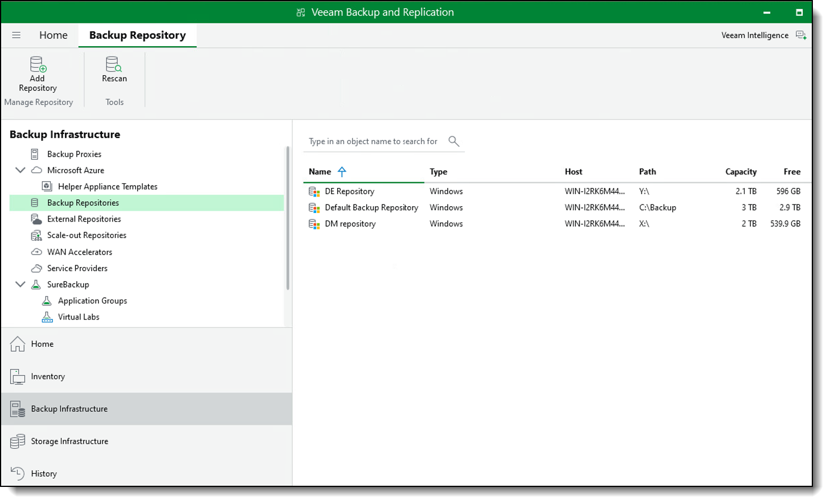The height and width of the screenshot is (504, 830).
Task: Click the Backup Proxies tree icon
Action: [35, 154]
